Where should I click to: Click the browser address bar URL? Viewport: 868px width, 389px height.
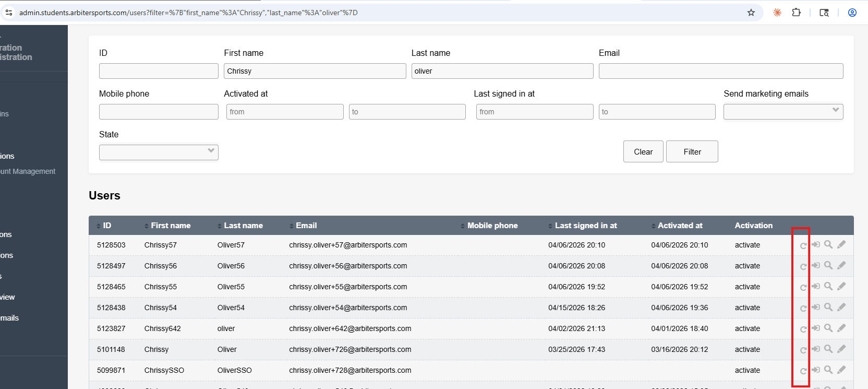coord(188,13)
